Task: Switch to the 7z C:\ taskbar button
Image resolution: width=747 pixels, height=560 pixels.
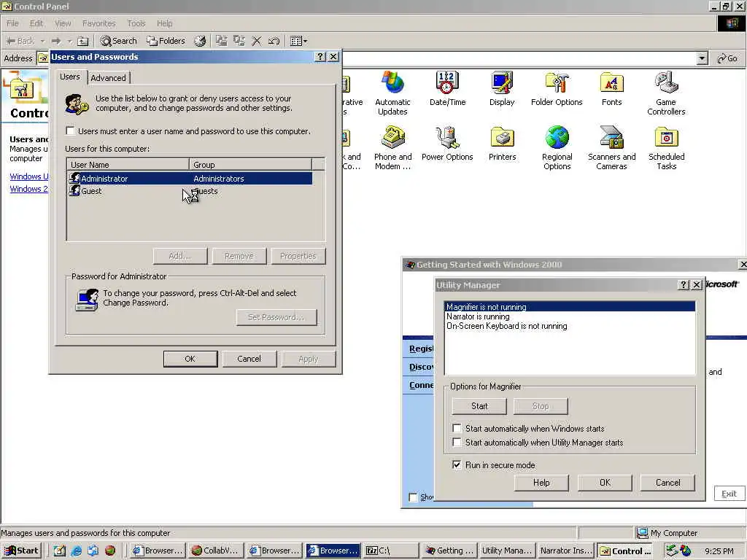Action: 390,551
